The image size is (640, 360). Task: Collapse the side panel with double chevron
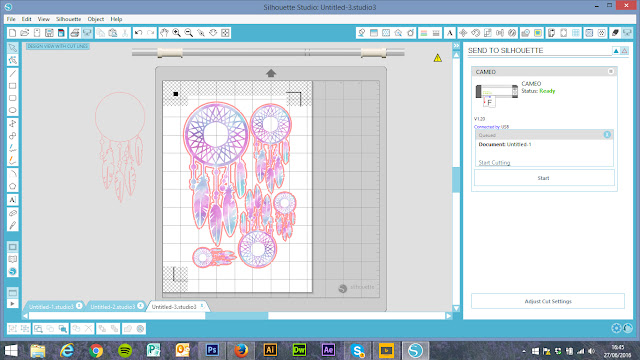point(456,46)
